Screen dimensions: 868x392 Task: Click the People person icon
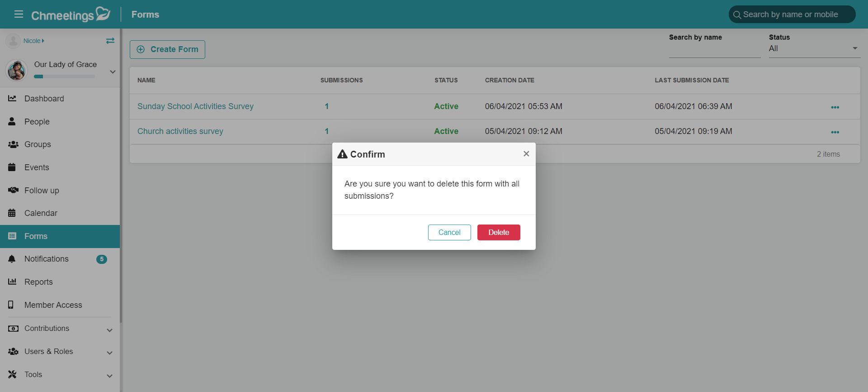click(12, 121)
